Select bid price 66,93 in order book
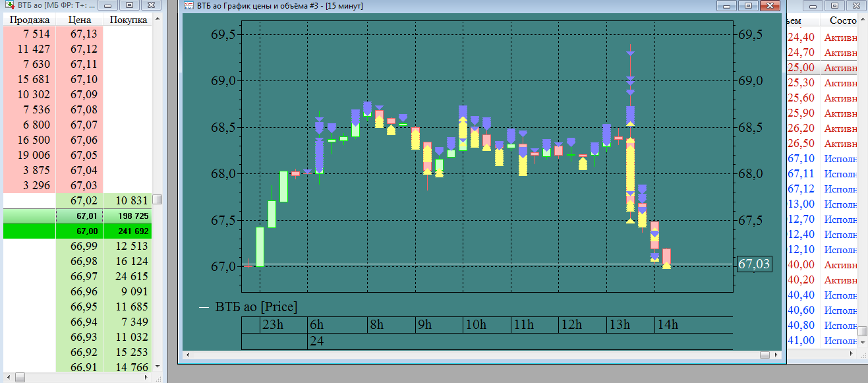The height and width of the screenshot is (383, 868). point(84,337)
